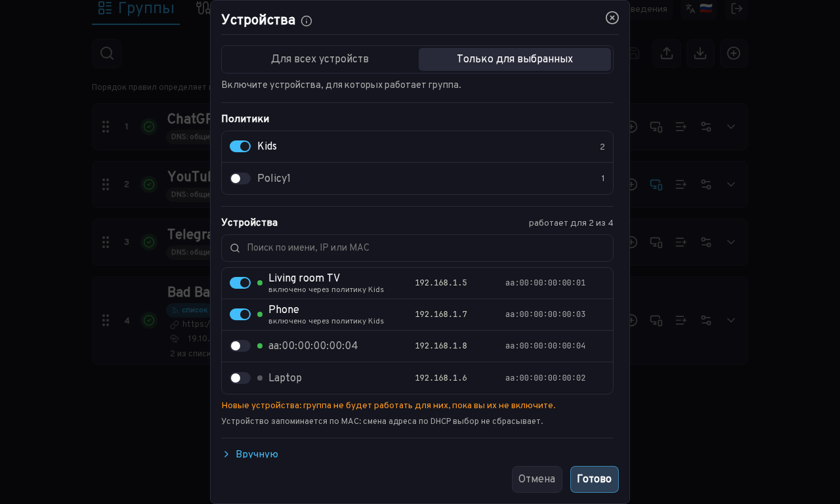
Task: Click the upload arrow icon in the background toolbar
Action: [667, 53]
